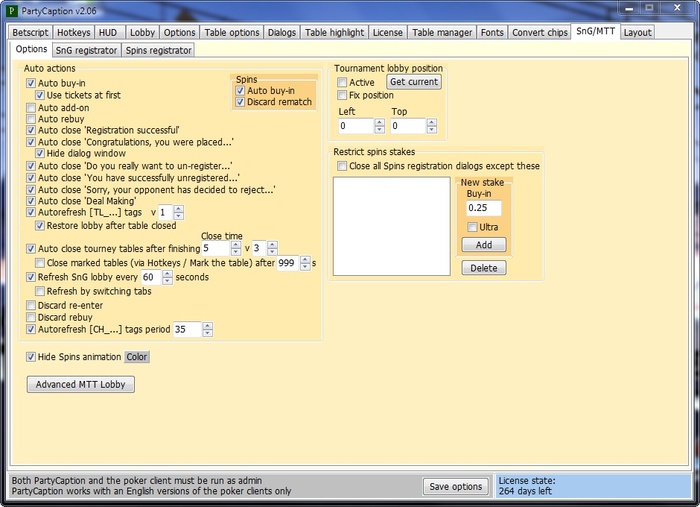The height and width of the screenshot is (507, 700).
Task: Go to the Lobby tab
Action: [x=142, y=33]
